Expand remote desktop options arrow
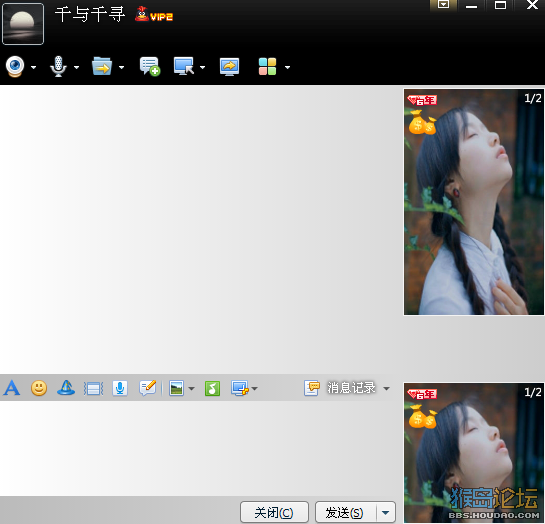545x524 pixels. 202,67
